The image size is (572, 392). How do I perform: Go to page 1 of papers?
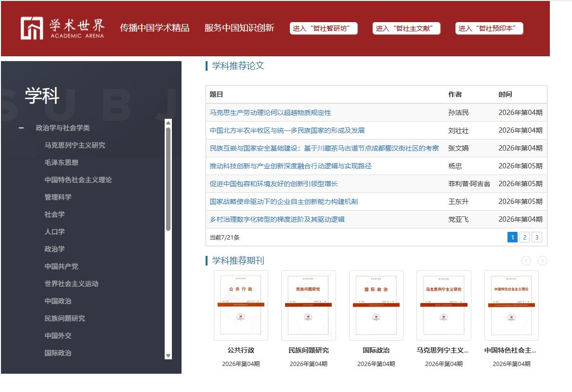pos(513,237)
